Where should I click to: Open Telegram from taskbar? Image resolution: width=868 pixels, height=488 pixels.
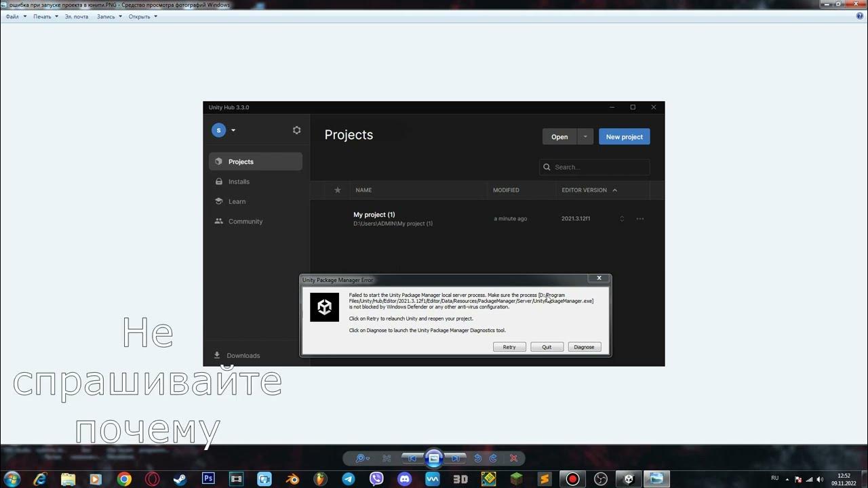click(348, 479)
